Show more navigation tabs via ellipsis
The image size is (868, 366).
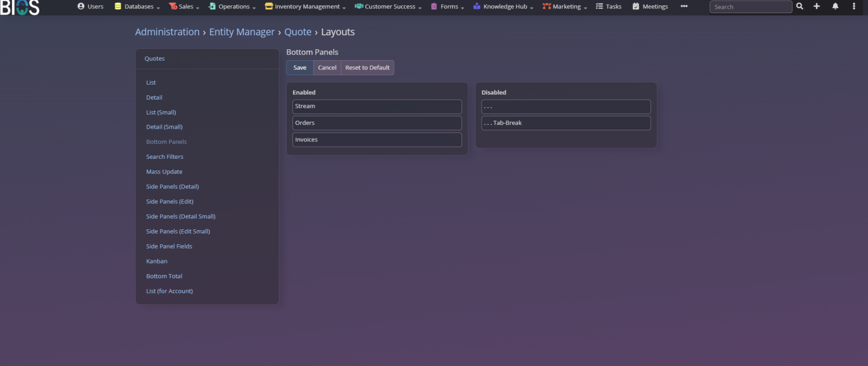(684, 7)
